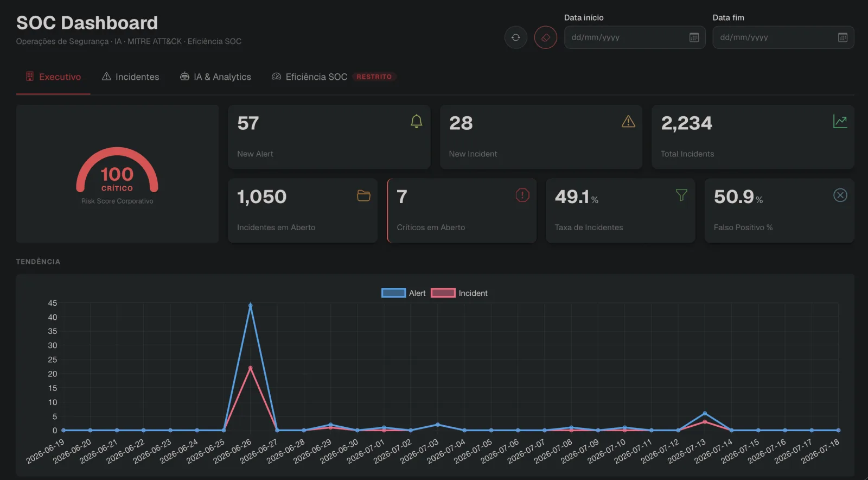Click the RESTRITO badge
Viewport: 868px width, 480px height.
pyautogui.click(x=374, y=77)
